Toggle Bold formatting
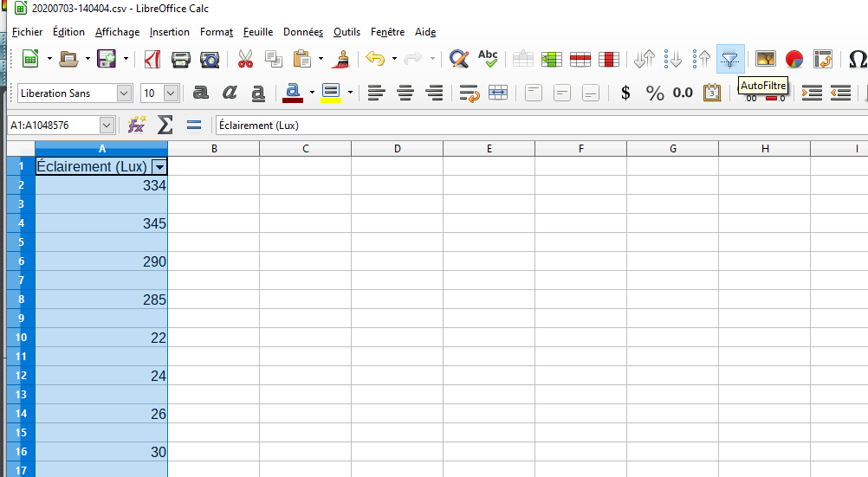 pyautogui.click(x=201, y=93)
